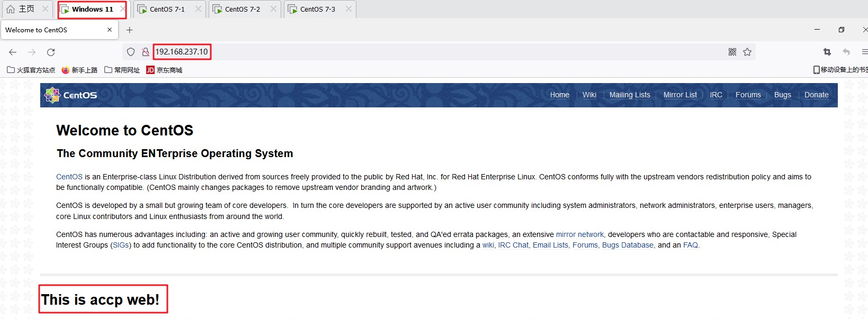
Task: Click the screenshot crop icon
Action: (827, 52)
